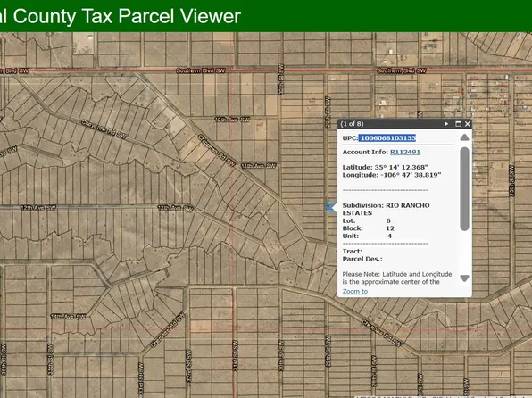Go to next feature in popup
The width and height of the screenshot is (532, 398).
(x=446, y=124)
